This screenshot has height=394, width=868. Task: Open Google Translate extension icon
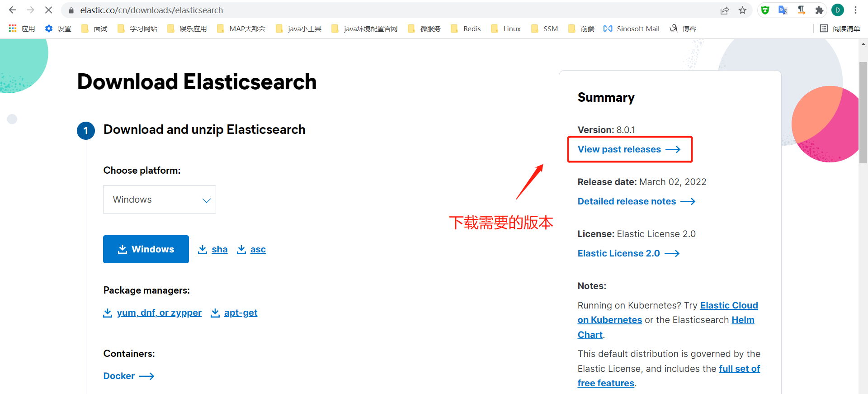783,10
